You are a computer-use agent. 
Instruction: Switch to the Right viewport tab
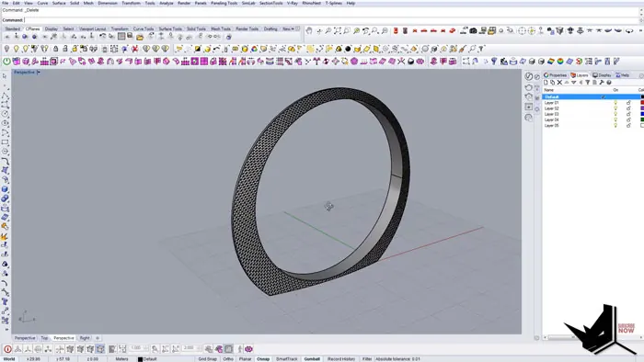[x=85, y=338]
